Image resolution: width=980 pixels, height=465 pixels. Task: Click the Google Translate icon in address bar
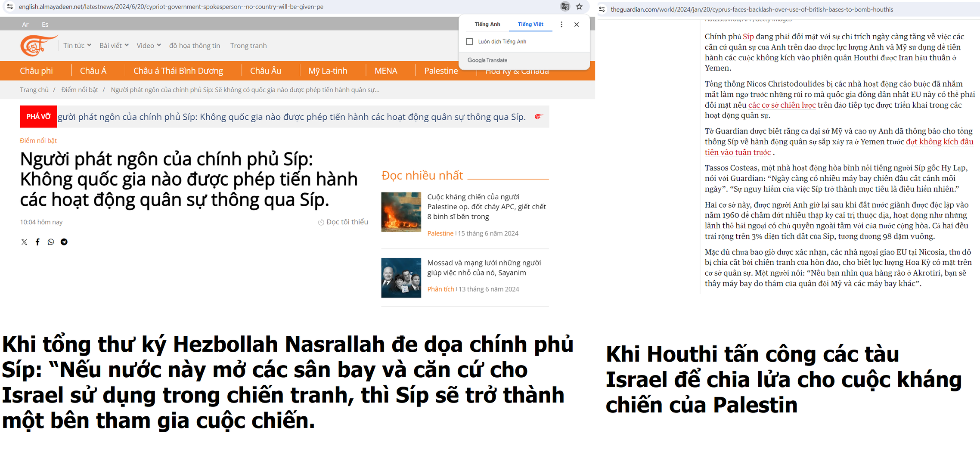point(565,6)
